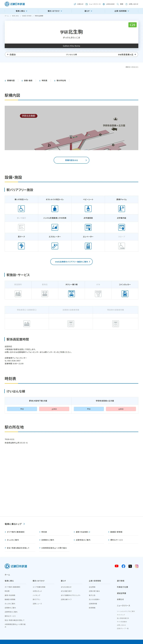Click the braille fare table icon
This screenshot has height=644, width=143.
88,227
